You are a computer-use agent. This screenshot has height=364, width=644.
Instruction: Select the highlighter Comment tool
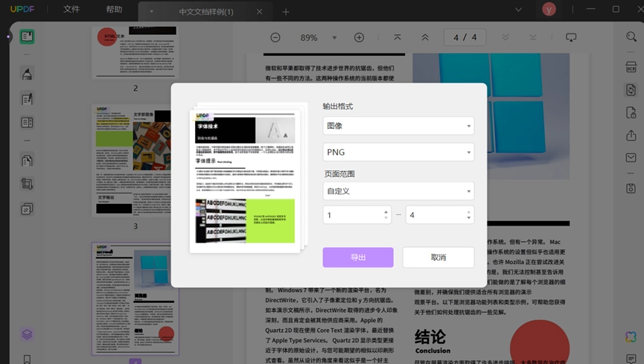27,74
